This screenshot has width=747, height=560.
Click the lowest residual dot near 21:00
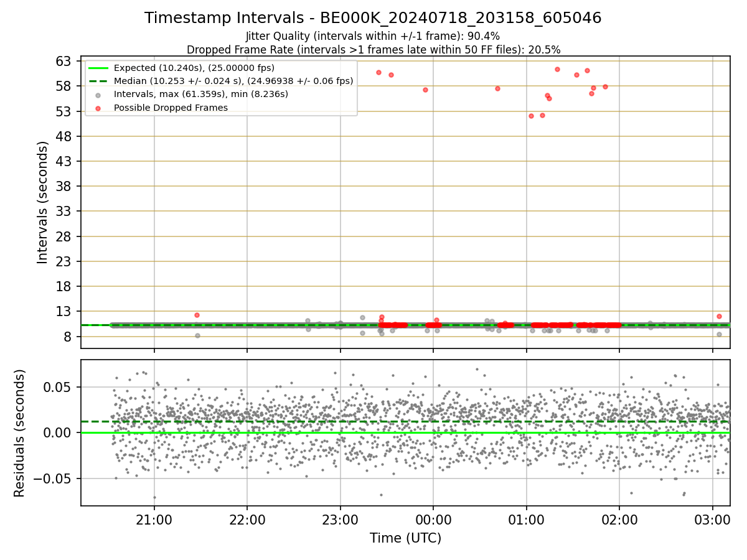pyautogui.click(x=154, y=497)
